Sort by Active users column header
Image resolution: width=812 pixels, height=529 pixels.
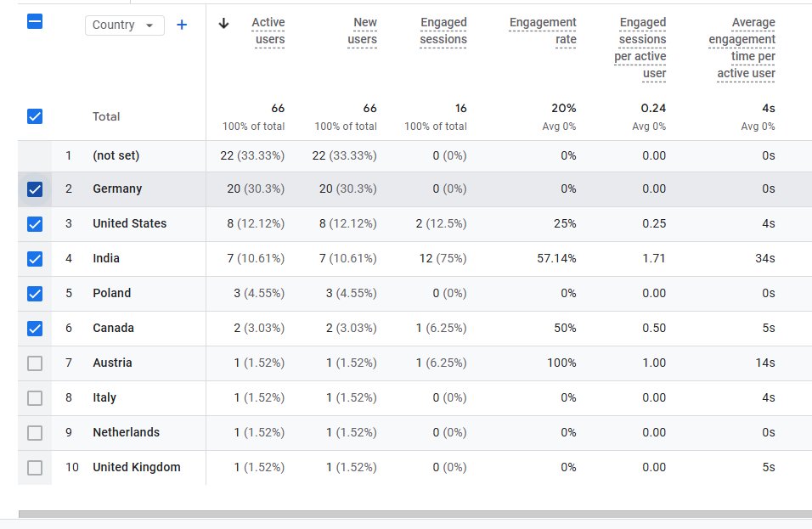[268, 31]
